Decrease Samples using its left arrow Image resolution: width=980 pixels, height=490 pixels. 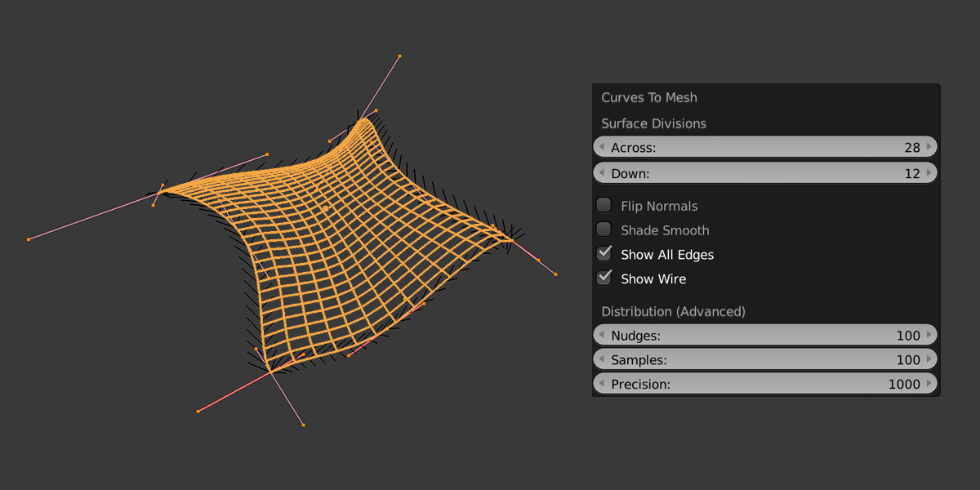point(599,359)
